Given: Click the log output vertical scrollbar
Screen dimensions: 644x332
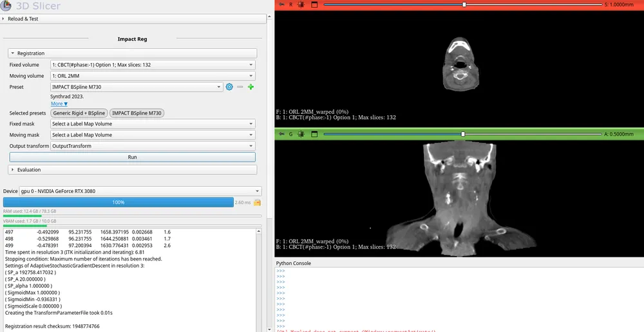Looking at the screenshot, I should [x=258, y=281].
